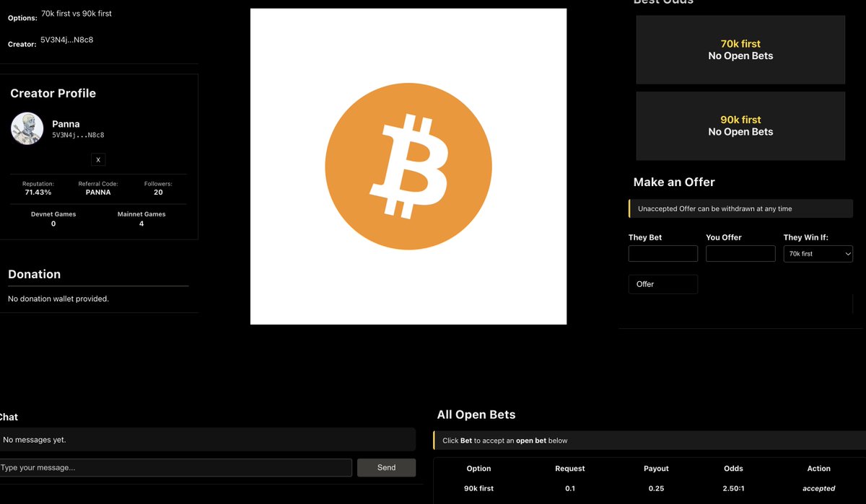Screen dimensions: 866x504
Task: Click the 'No donation wallet provided.' text
Action: click(x=58, y=299)
